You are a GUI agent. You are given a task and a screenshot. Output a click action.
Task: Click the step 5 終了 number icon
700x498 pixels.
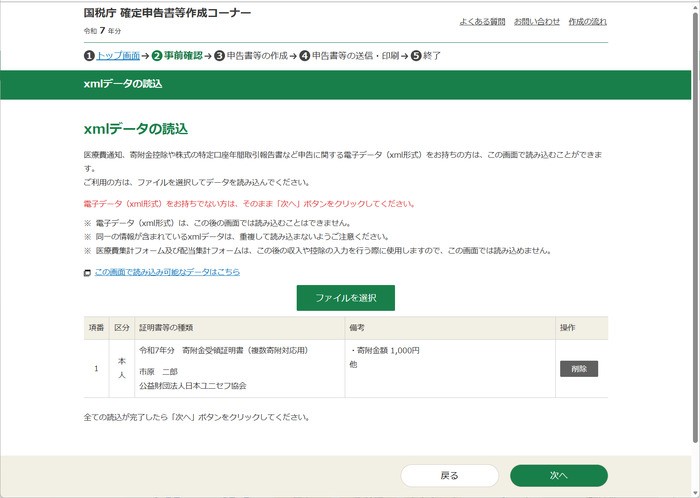pyautogui.click(x=415, y=56)
